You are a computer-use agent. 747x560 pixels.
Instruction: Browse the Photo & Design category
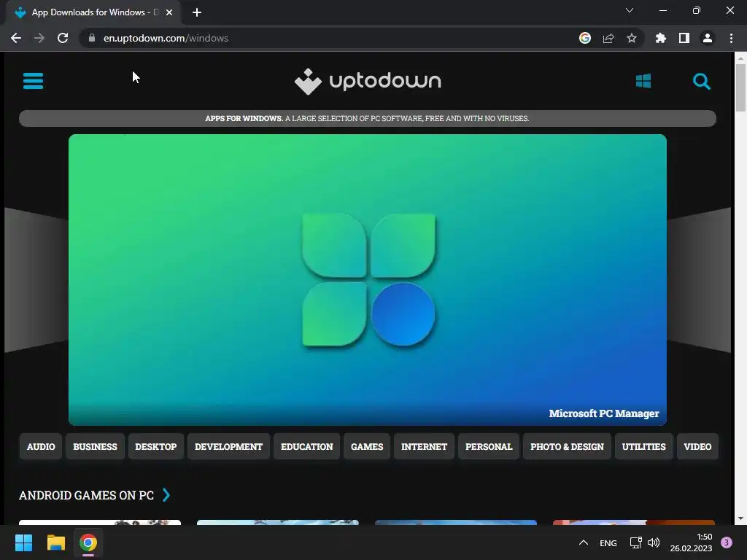[x=567, y=447]
